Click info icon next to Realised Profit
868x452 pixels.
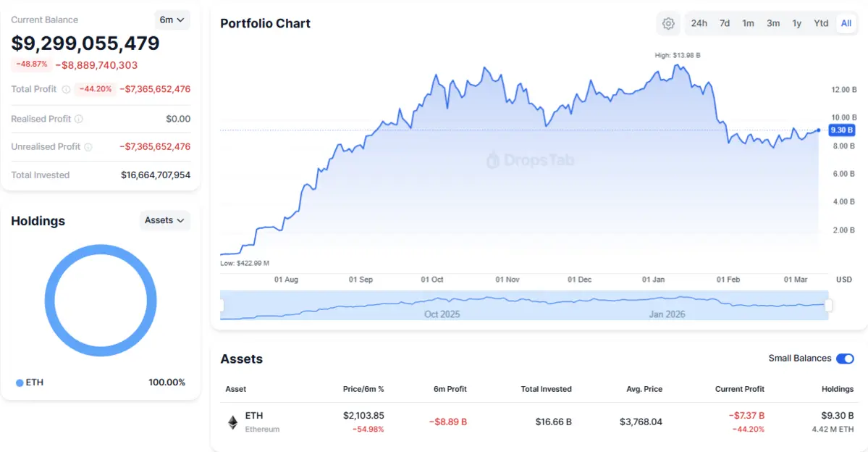79,119
